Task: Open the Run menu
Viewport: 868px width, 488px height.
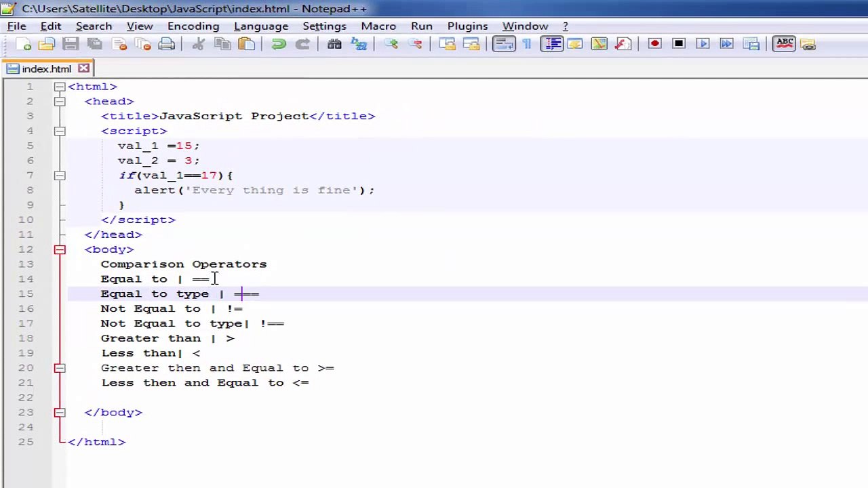Action: [422, 26]
